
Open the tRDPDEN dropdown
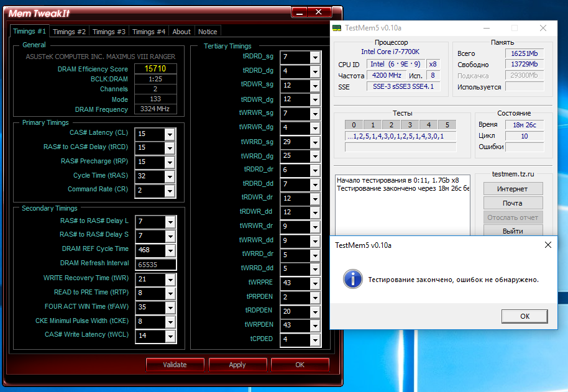[x=315, y=312]
